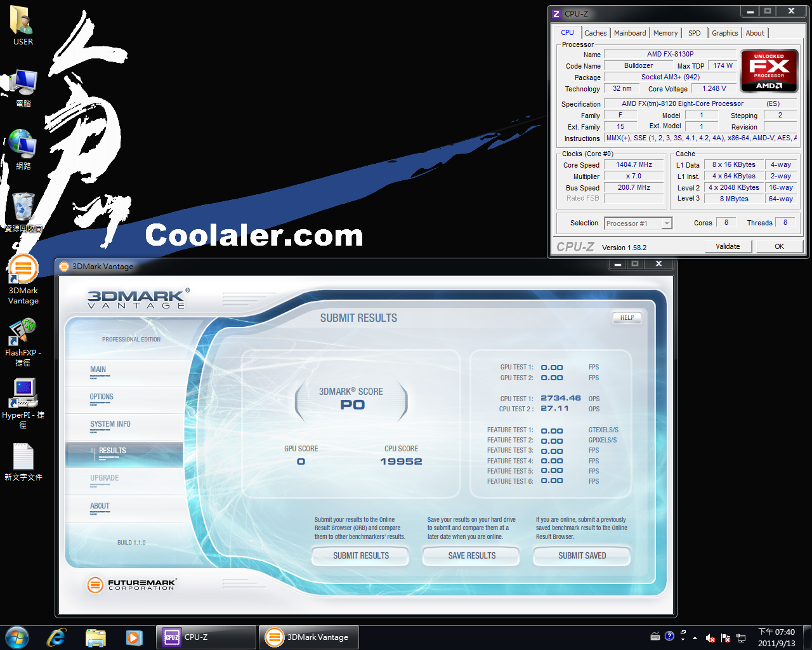Click the Futuremark Corporation logo
The width and height of the screenshot is (812, 650).
pyautogui.click(x=132, y=584)
